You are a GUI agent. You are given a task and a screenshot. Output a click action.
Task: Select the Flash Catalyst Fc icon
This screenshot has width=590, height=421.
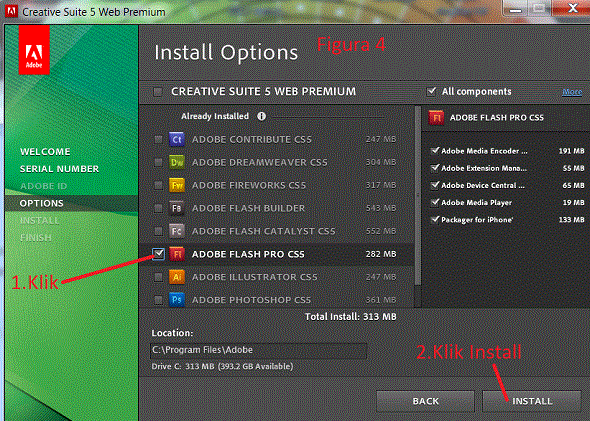(176, 231)
